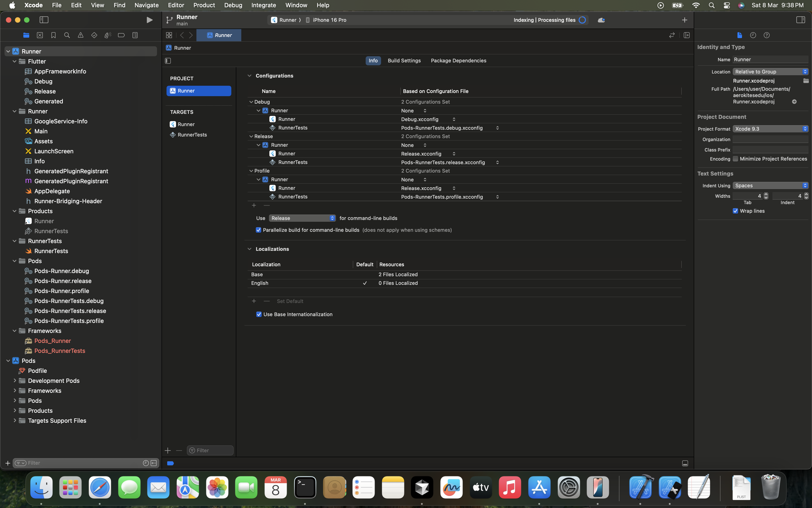The height and width of the screenshot is (508, 812).
Task: Open Debug.xcconfig configuration file popup
Action: coord(428,119)
